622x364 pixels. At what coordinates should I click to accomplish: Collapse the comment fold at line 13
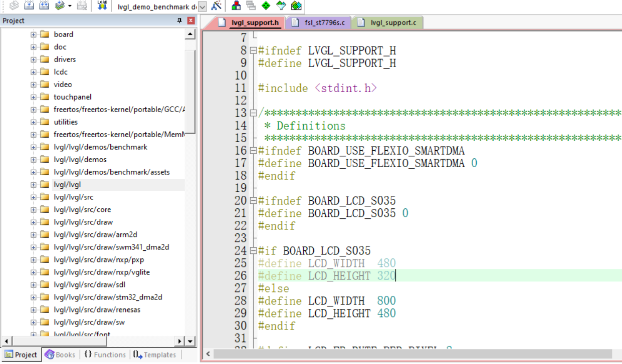253,113
